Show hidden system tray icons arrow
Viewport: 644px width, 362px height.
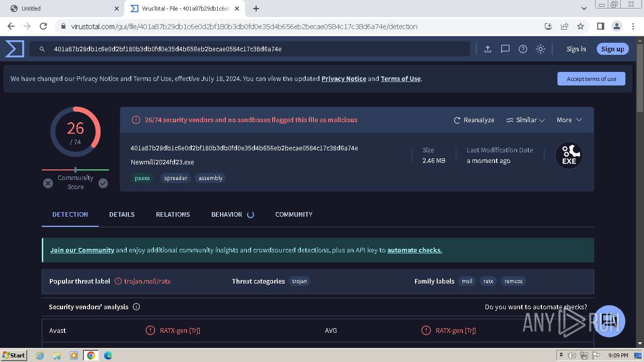(x=561, y=355)
